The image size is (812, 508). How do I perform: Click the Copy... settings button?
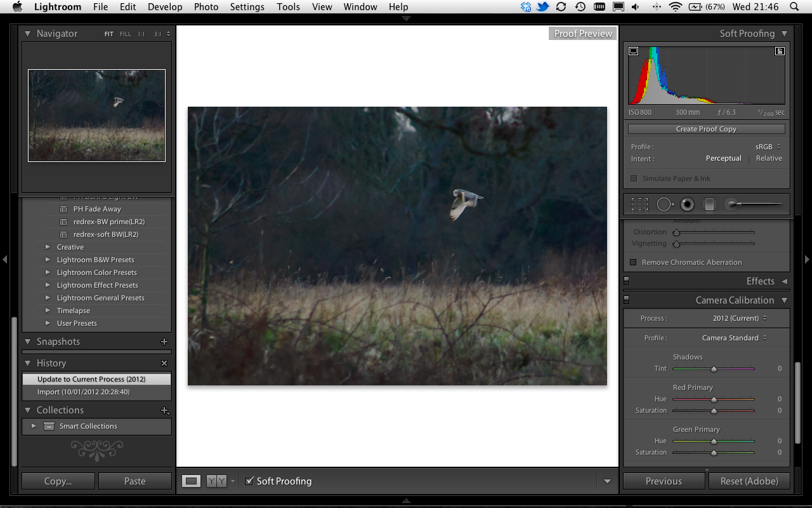pos(58,481)
